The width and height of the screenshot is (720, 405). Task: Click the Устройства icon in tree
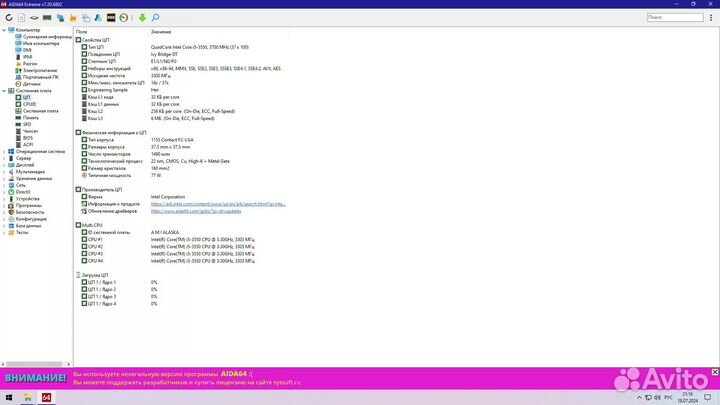(x=11, y=199)
